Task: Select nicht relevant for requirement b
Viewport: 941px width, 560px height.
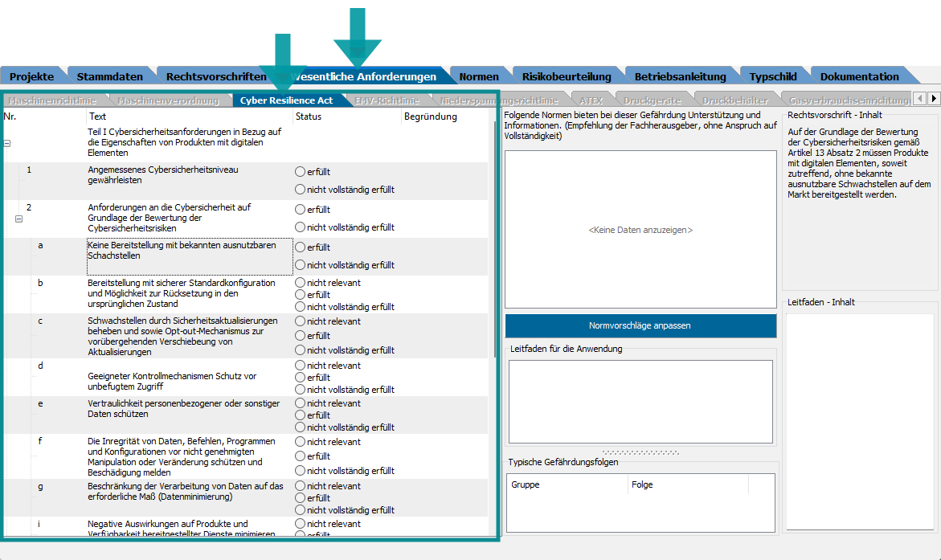Action: pos(301,283)
